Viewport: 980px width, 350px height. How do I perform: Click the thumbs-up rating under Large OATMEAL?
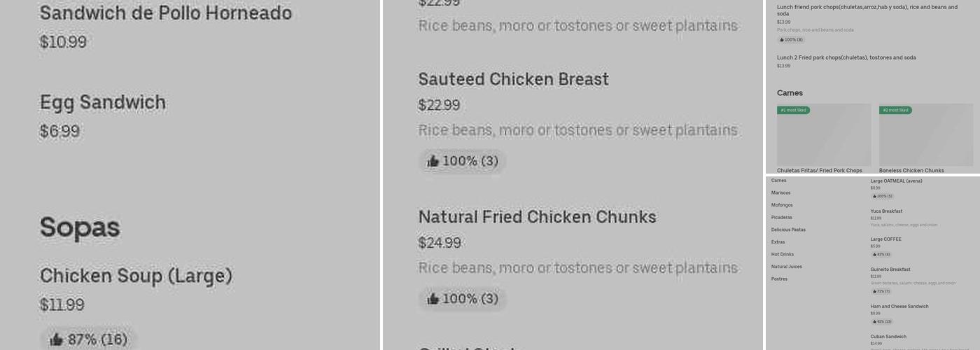(882, 196)
